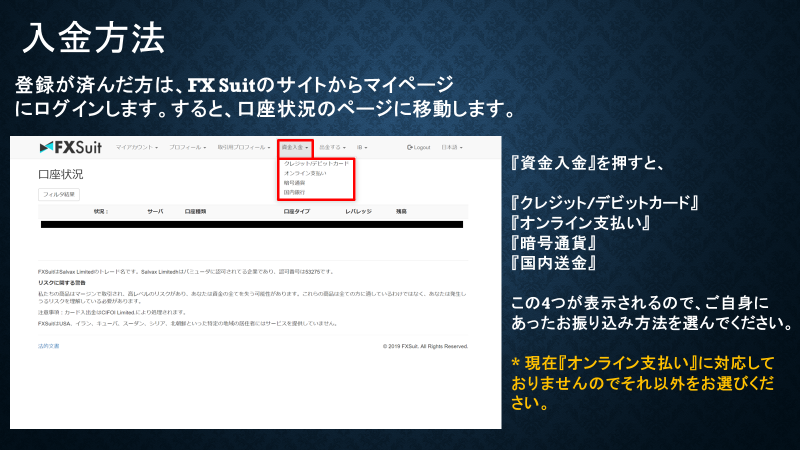Click the フィルタ結果 button
This screenshot has height=450, width=800.
[59, 194]
